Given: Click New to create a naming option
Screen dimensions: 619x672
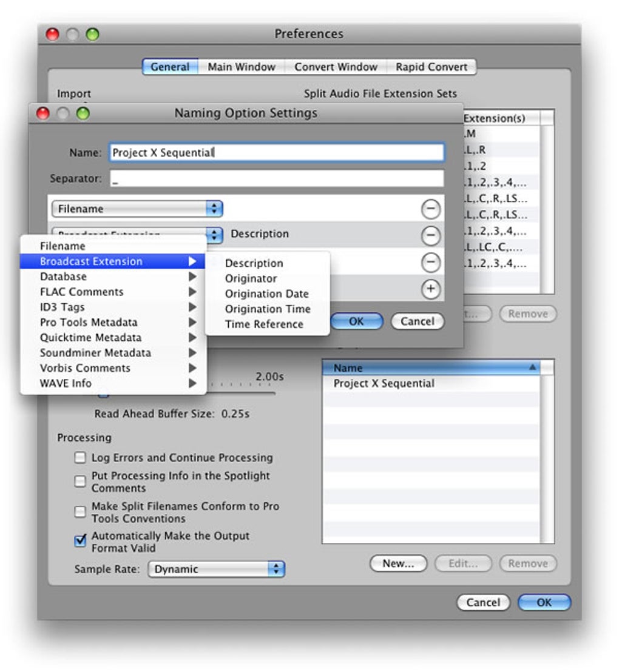Looking at the screenshot, I should [x=397, y=563].
